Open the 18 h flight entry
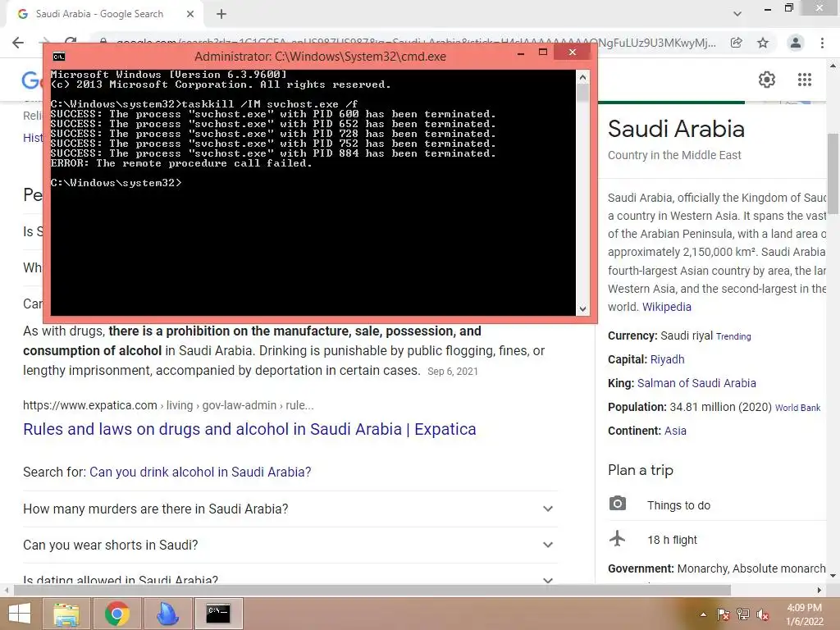This screenshot has width=840, height=630. [x=672, y=540]
